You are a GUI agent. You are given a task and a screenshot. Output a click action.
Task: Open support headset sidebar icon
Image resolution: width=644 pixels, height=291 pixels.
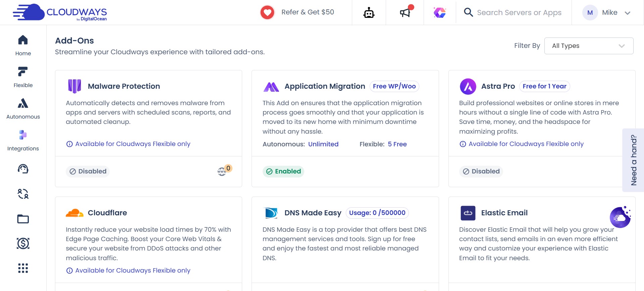(x=23, y=169)
